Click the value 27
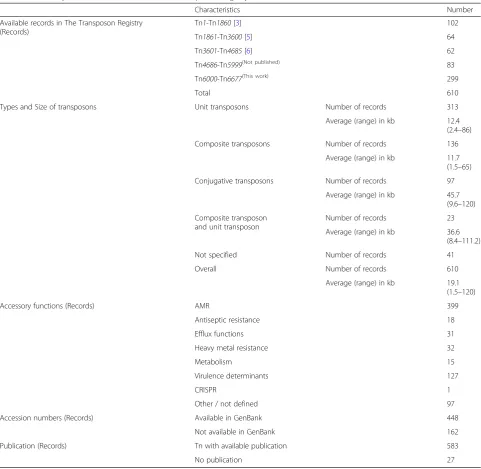Viewport: 481px width, 469px height. [x=451, y=460]
